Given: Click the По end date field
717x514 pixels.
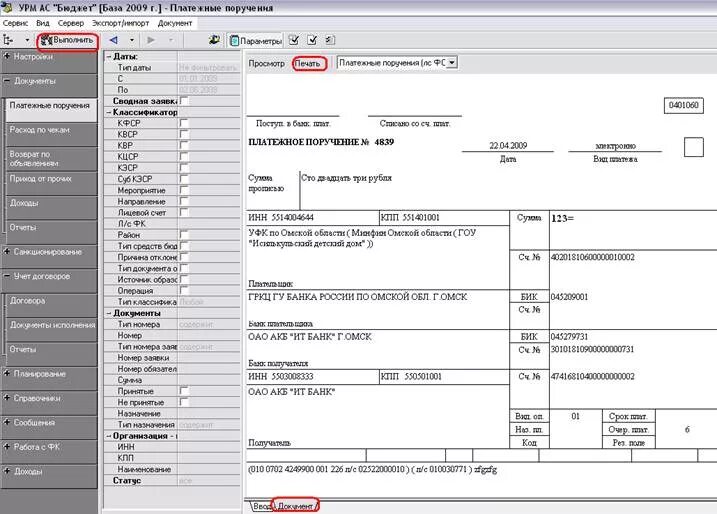Looking at the screenshot, I should tap(209, 90).
